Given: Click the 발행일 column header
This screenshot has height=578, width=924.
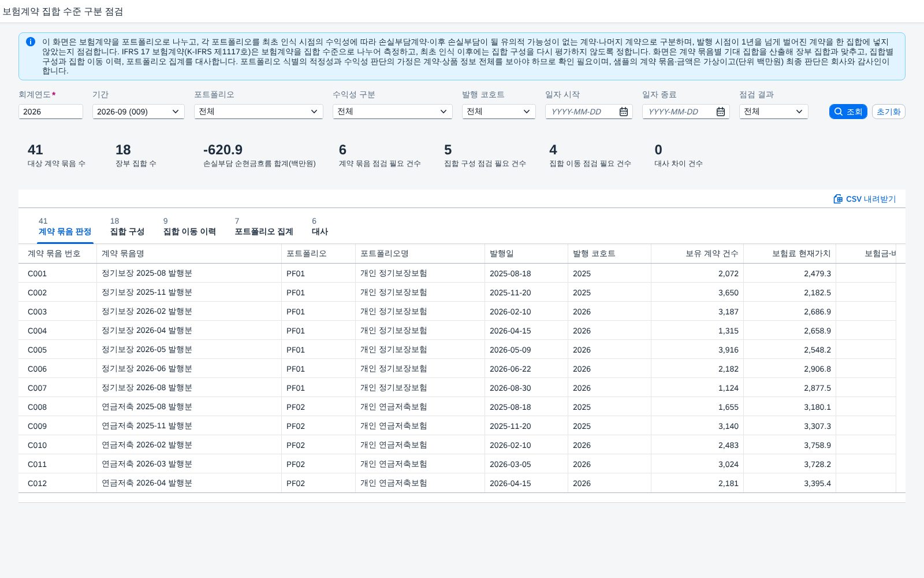Looking at the screenshot, I should [x=526, y=253].
